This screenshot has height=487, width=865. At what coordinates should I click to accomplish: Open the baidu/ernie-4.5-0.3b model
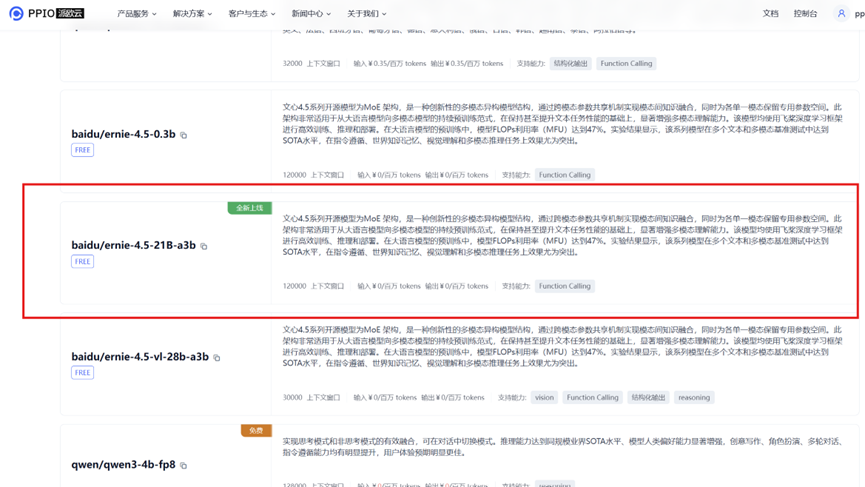[x=123, y=134]
